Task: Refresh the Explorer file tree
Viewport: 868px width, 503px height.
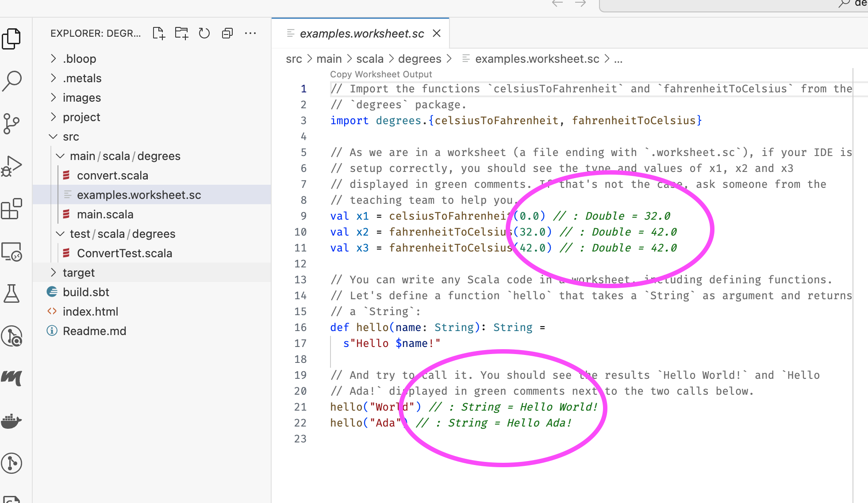Action: click(204, 33)
